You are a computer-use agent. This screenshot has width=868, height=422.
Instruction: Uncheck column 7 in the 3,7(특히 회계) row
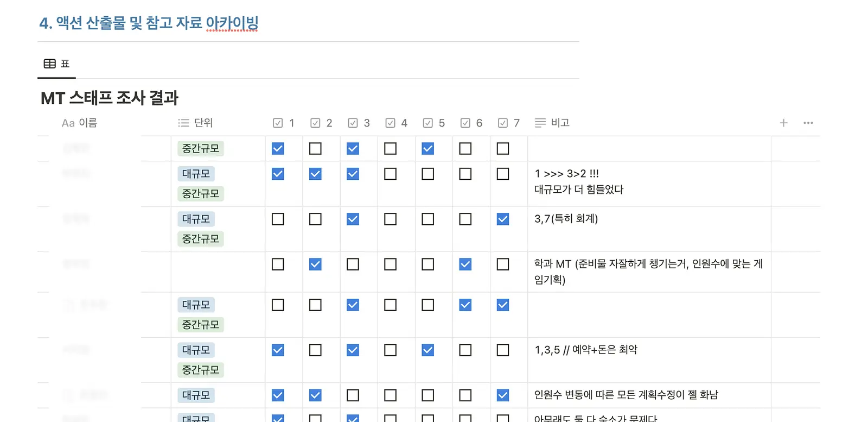click(x=503, y=219)
